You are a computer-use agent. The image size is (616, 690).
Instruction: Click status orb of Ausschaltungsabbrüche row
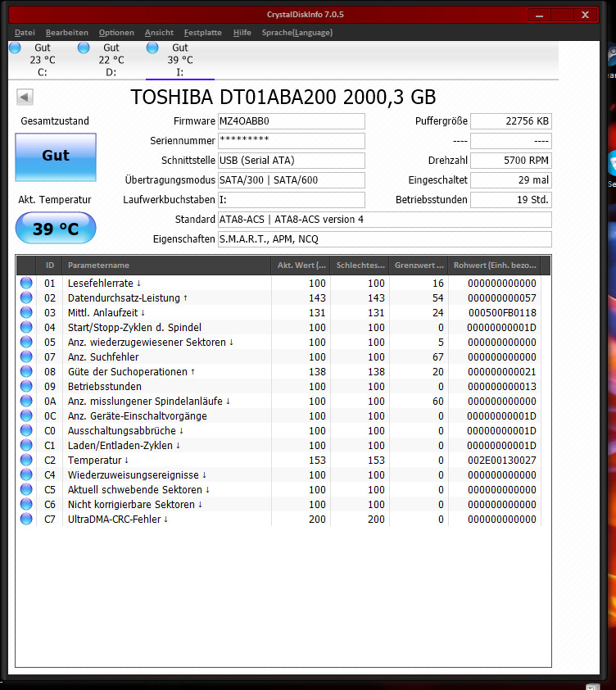26,430
